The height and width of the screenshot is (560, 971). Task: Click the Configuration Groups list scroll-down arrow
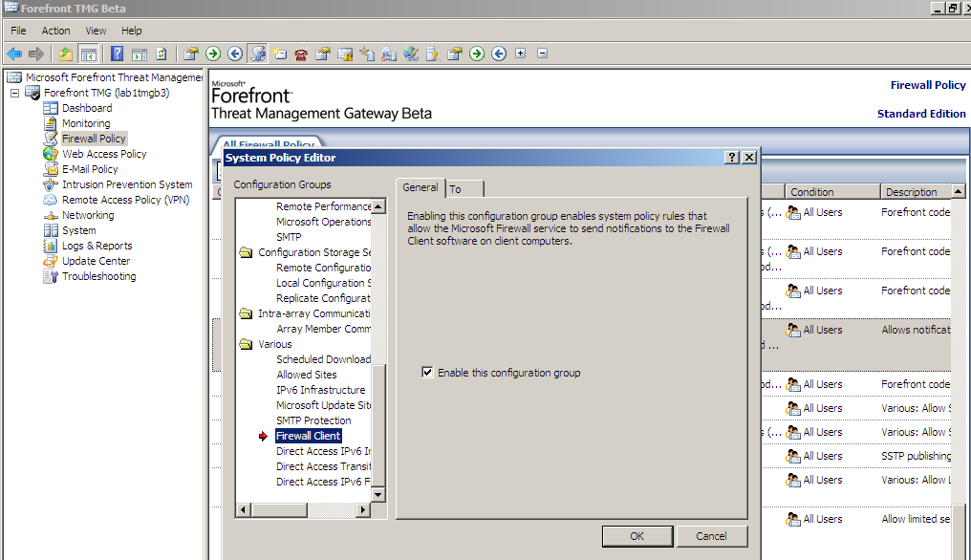378,494
